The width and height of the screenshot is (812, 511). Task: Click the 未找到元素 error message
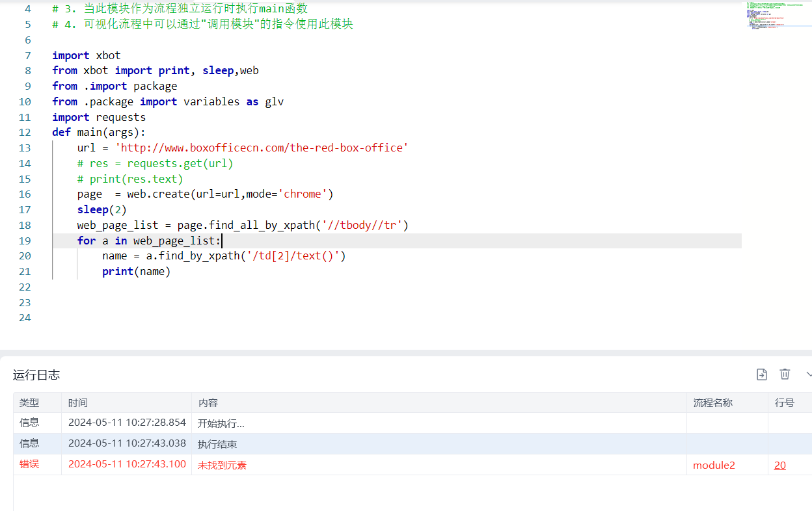[x=222, y=465]
